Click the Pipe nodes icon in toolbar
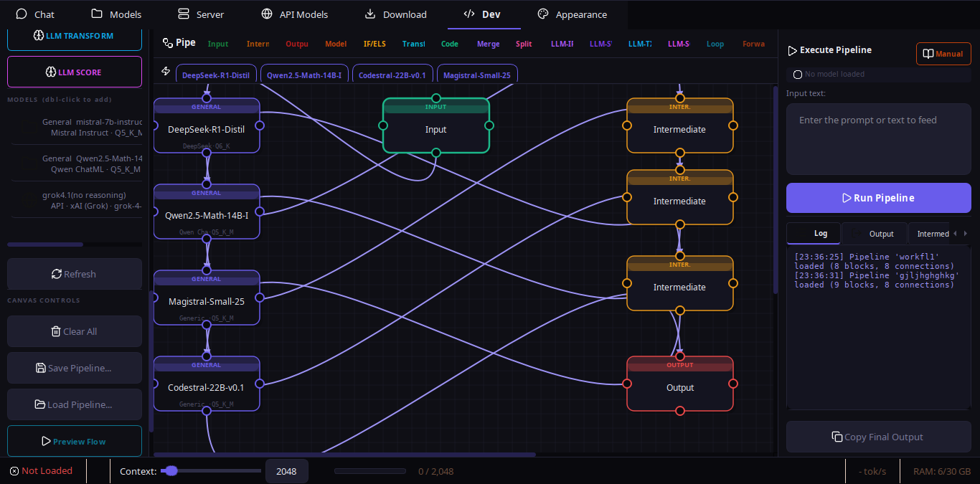The height and width of the screenshot is (484, 980). coord(168,43)
